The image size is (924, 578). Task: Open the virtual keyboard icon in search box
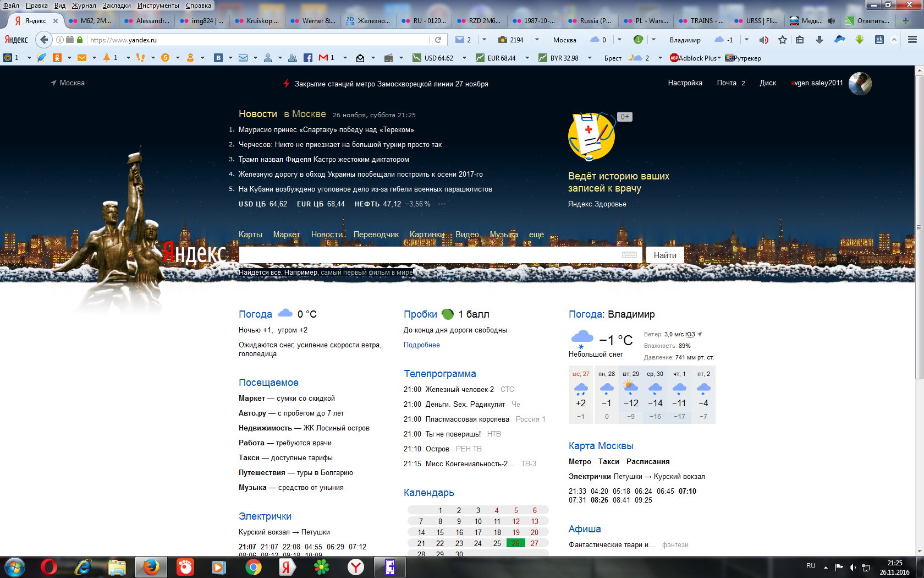point(629,255)
